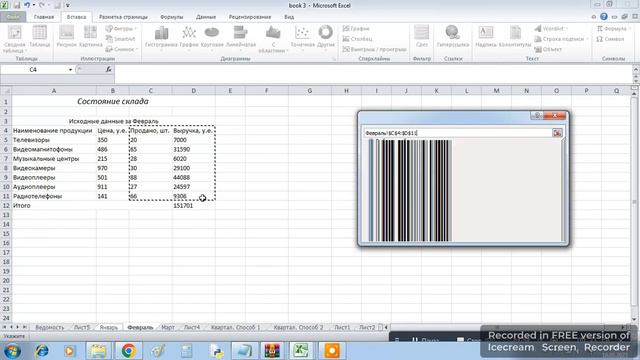Click the Save icon in Quick Access
Screen dimensions: 640x360
point(17,5)
